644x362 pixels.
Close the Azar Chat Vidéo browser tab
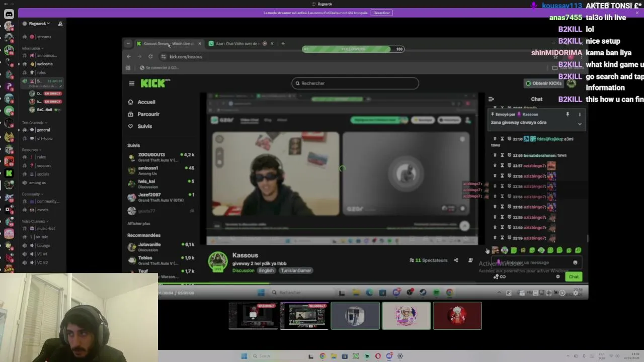(272, 44)
